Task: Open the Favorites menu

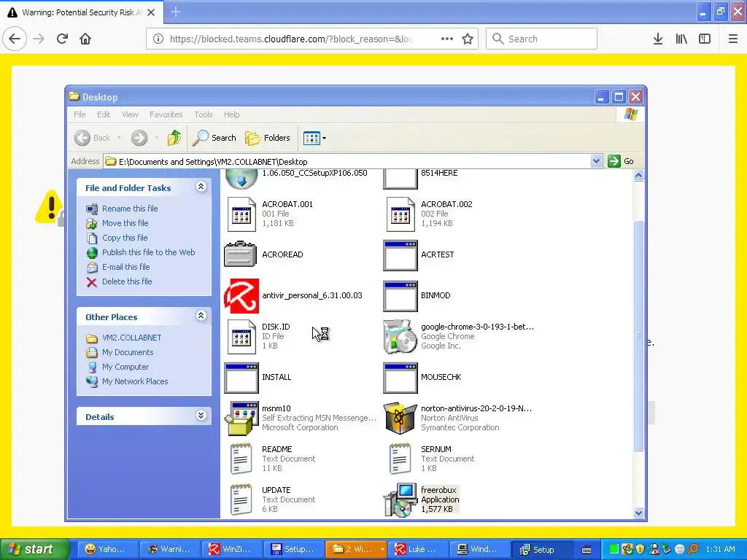Action: click(x=166, y=114)
